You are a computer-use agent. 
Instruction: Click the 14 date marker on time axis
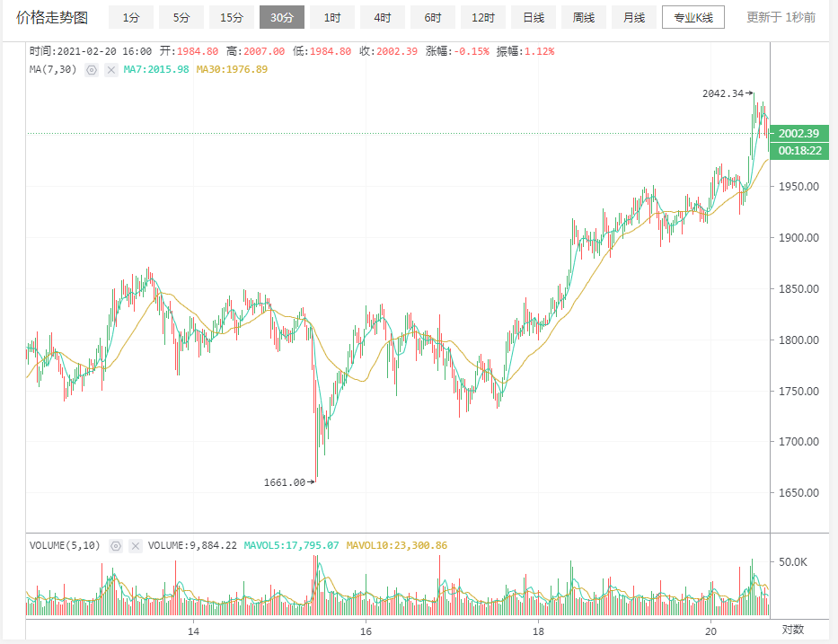[192, 630]
